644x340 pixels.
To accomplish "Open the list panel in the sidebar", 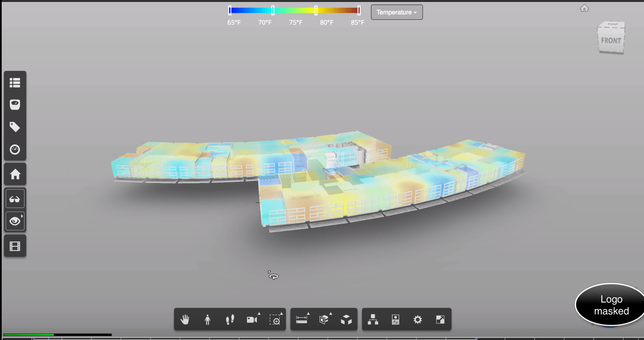I will tap(15, 83).
